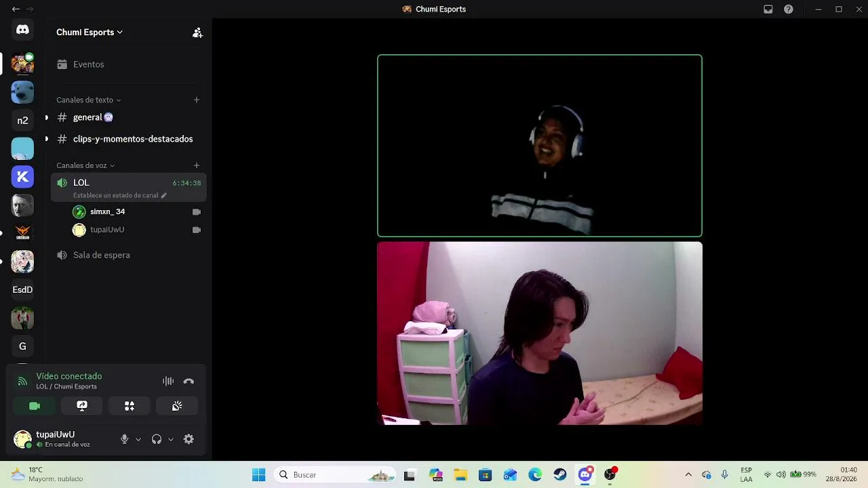Click the invite members icon
Image resolution: width=868 pixels, height=488 pixels.
click(x=197, y=33)
